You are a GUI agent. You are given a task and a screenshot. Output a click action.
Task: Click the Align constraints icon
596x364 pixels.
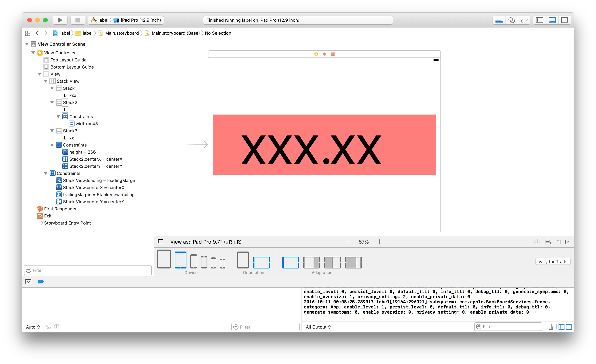[x=548, y=242]
